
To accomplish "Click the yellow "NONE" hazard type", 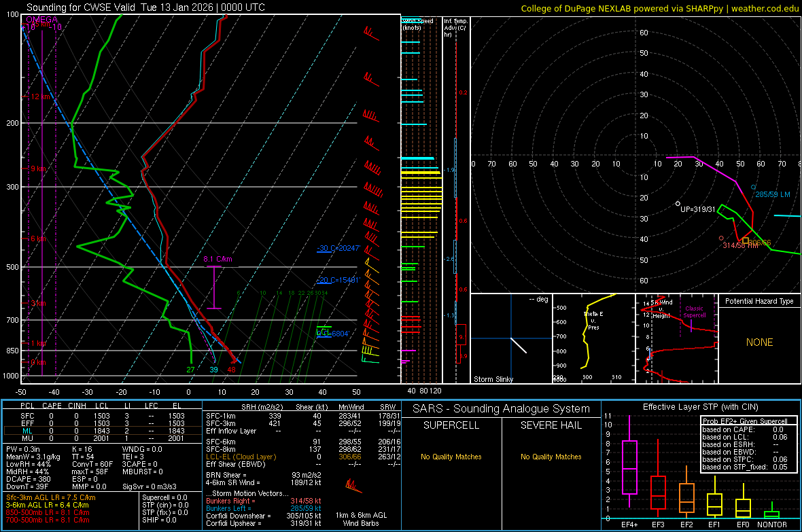I will click(759, 342).
